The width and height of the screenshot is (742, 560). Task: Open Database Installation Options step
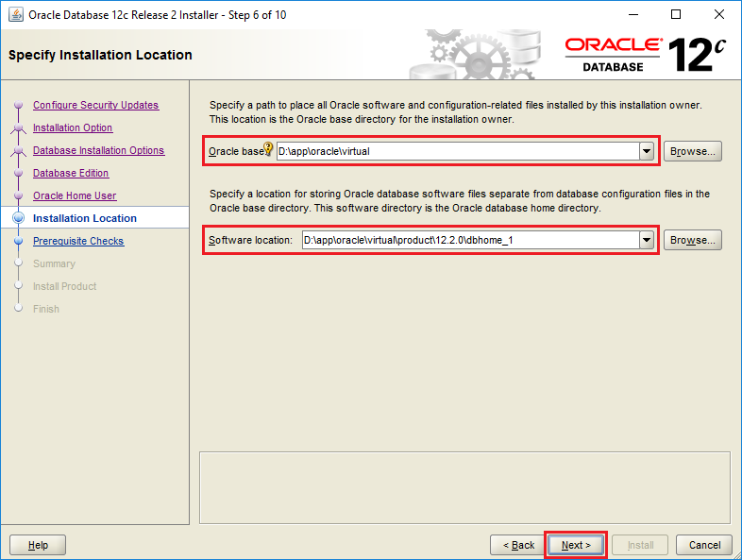click(x=98, y=150)
